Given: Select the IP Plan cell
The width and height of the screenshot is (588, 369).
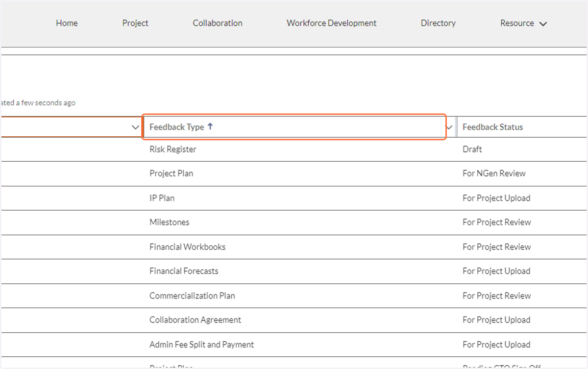Looking at the screenshot, I should click(x=162, y=198).
